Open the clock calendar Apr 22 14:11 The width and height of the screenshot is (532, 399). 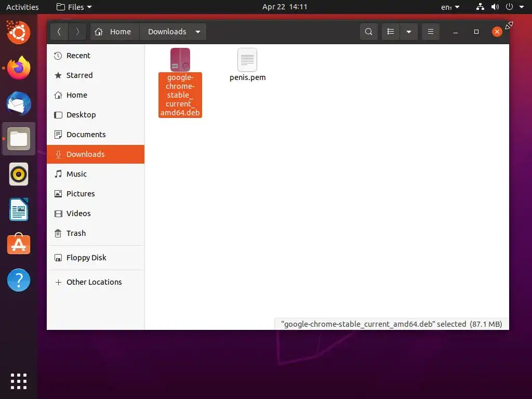point(285,7)
